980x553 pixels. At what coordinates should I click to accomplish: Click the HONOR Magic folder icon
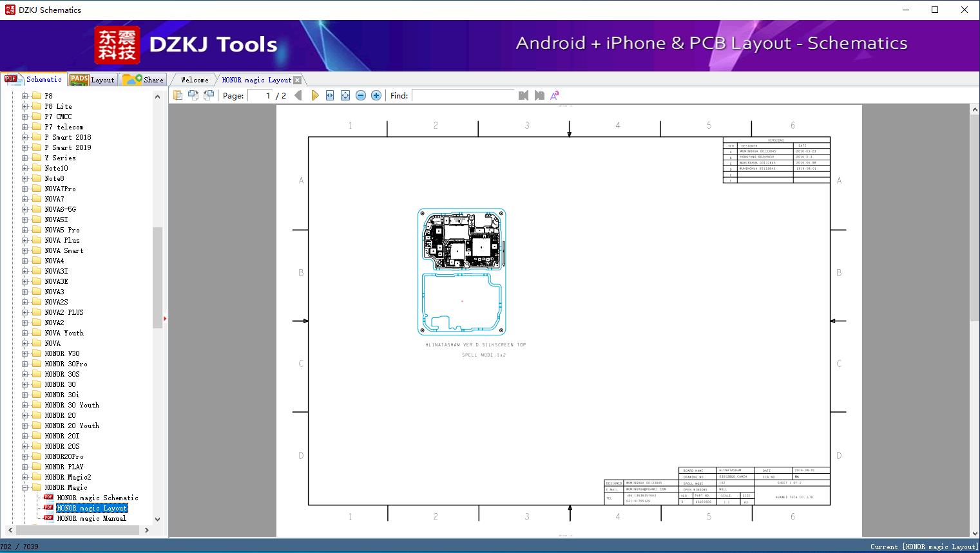[37, 487]
